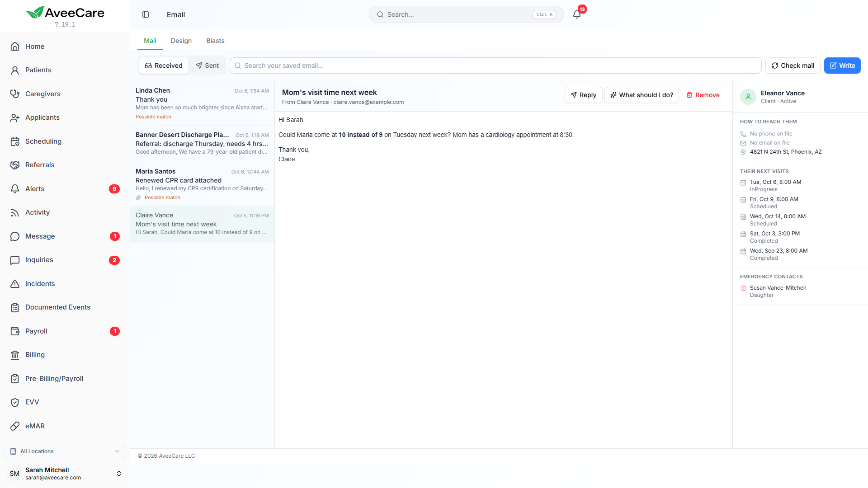The height and width of the screenshot is (488, 868).
Task: Open Applicants section
Action: tap(65, 117)
